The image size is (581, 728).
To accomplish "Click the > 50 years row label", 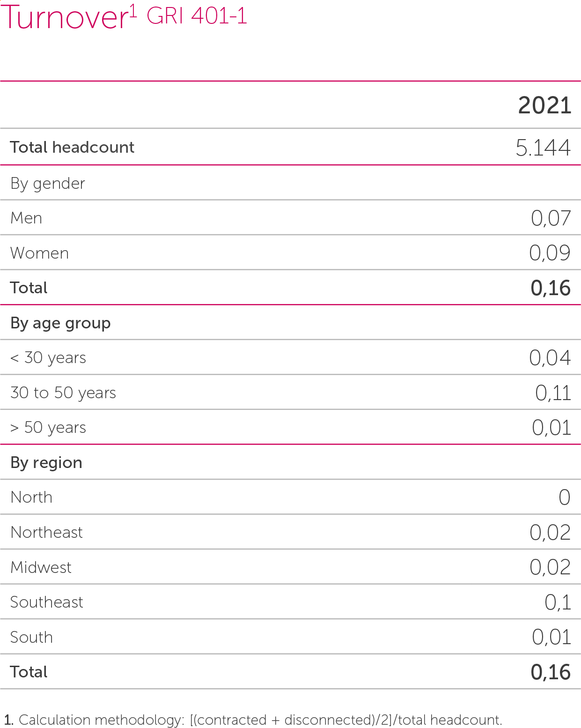I will click(48, 427).
